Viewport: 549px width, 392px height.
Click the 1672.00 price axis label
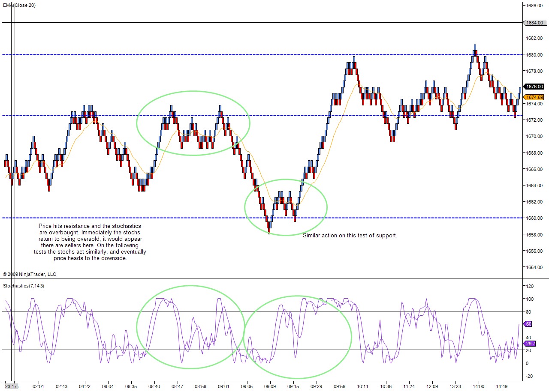[534, 120]
